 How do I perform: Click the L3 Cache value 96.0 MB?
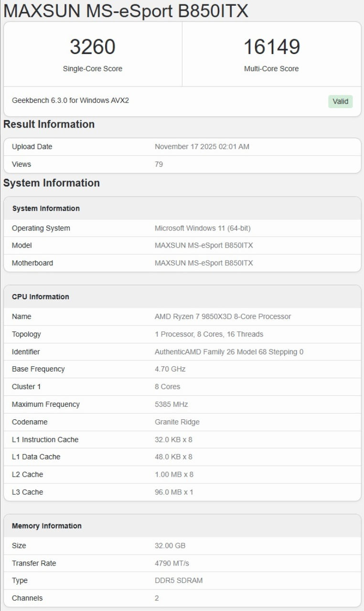(x=174, y=492)
